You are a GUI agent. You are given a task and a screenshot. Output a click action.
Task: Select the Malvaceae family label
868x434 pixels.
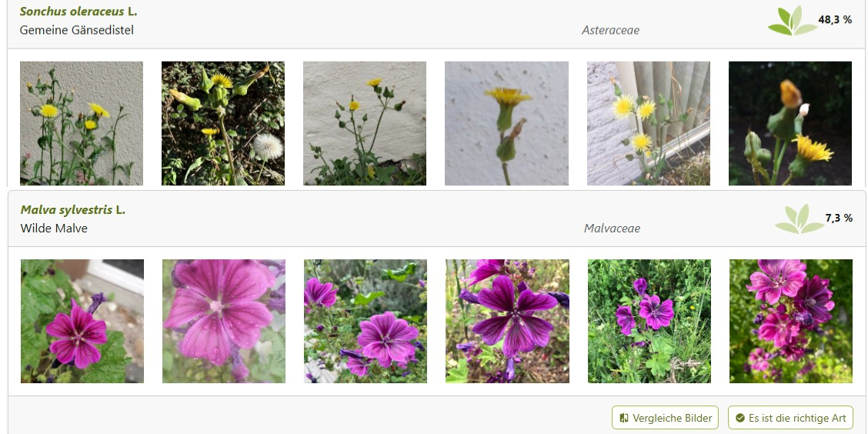[612, 229]
